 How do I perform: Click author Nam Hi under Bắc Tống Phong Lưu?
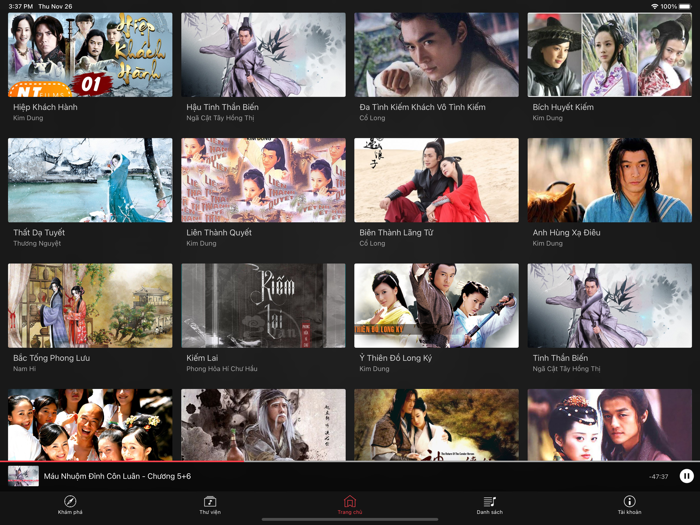tap(25, 369)
